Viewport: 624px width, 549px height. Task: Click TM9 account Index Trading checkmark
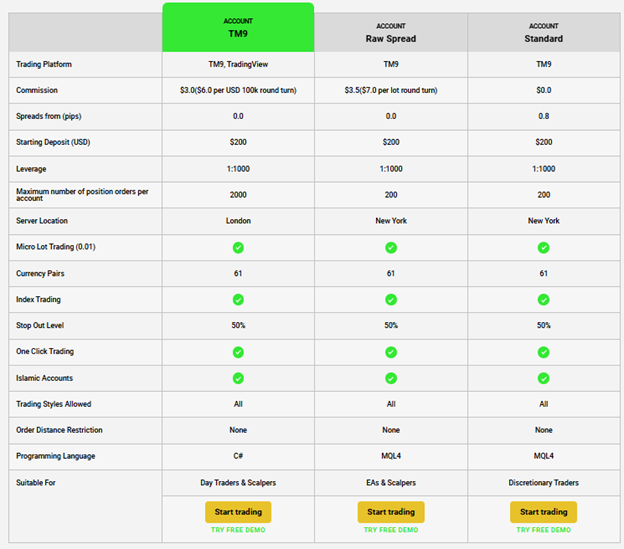coord(238,299)
